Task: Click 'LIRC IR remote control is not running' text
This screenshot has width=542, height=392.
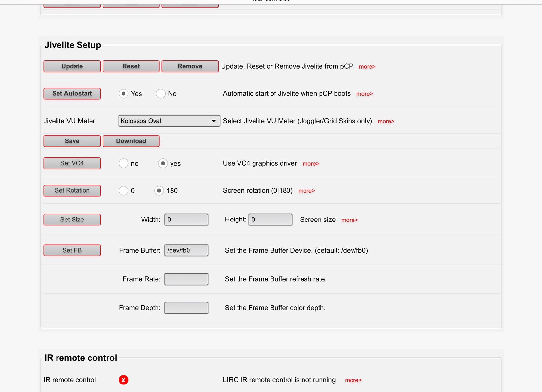Action: click(x=279, y=380)
